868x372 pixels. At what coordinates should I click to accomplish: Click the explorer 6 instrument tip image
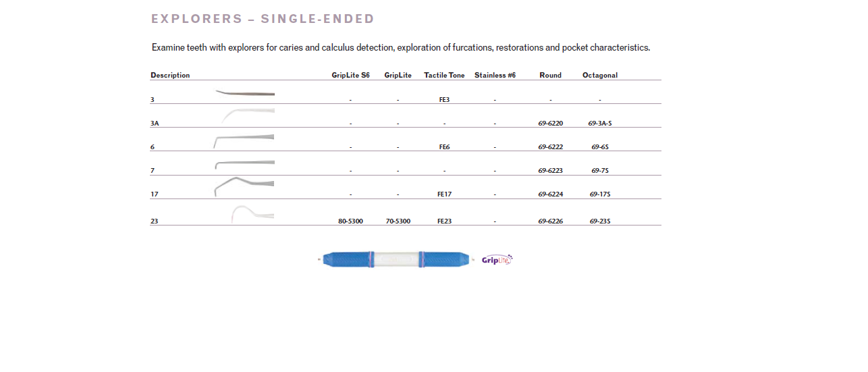pos(244,139)
